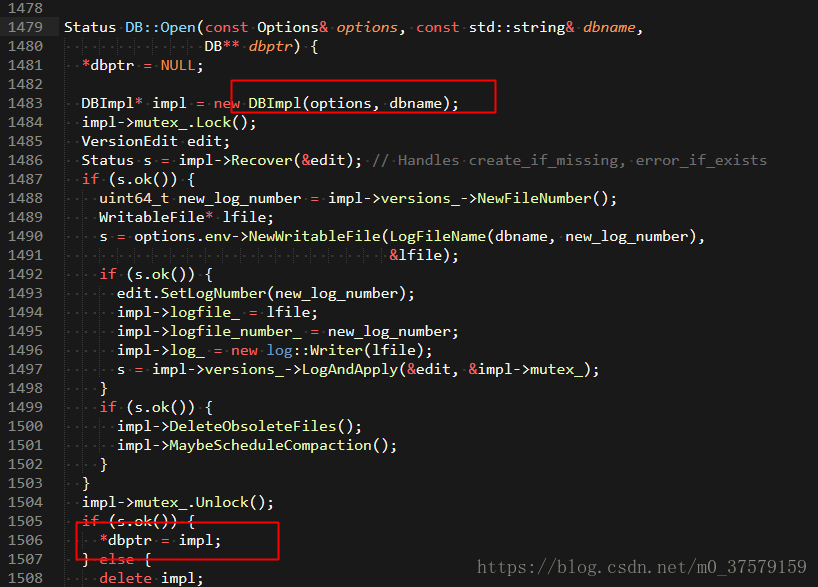This screenshot has width=818, height=587.
Task: Click LogFileName in line 1490
Action: pos(438,236)
